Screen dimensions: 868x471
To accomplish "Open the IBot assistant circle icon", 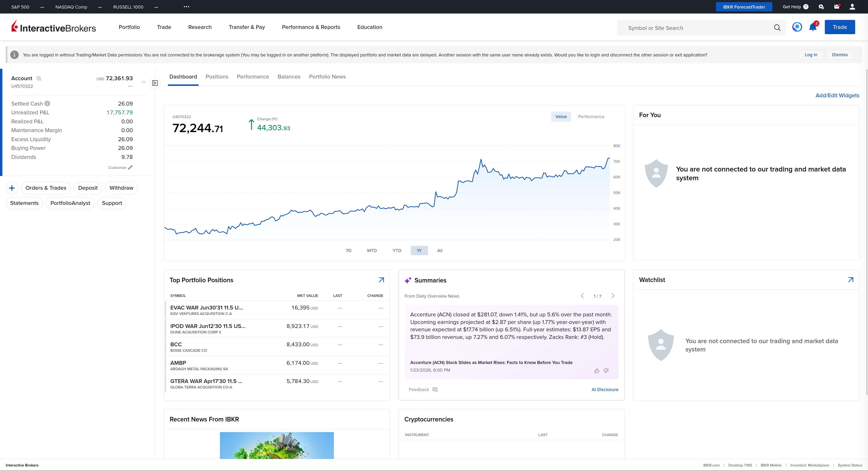I will pyautogui.click(x=797, y=27).
